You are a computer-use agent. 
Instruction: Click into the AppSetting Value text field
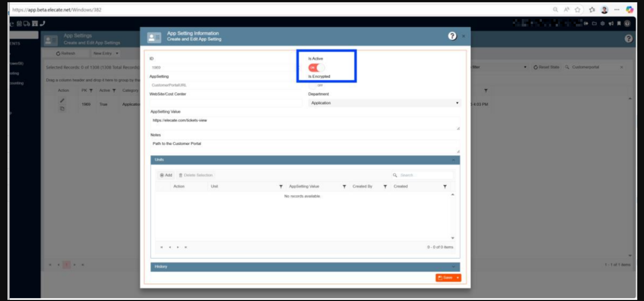[x=304, y=123]
